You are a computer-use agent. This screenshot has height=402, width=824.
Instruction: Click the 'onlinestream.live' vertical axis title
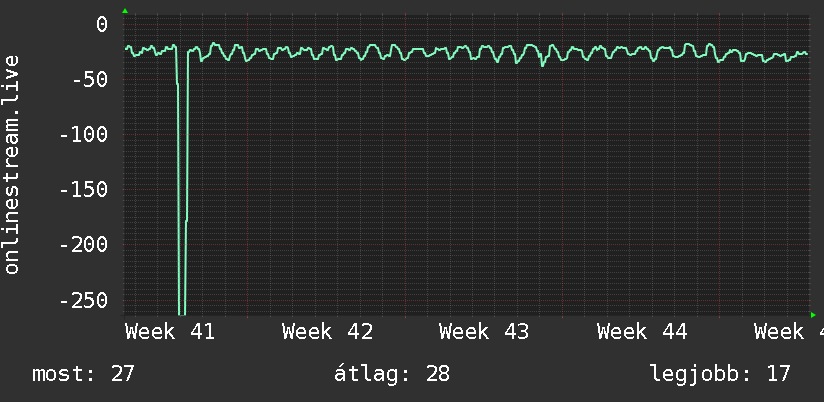click(11, 164)
